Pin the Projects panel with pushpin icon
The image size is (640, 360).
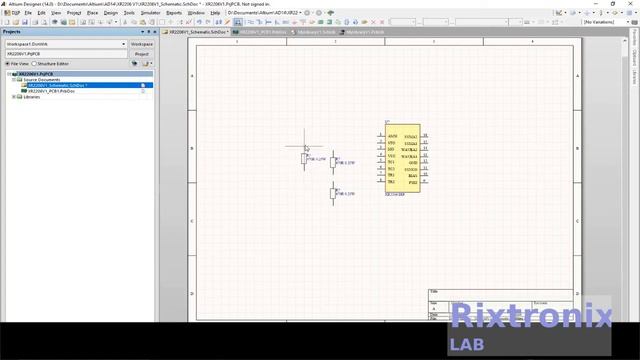[149, 32]
